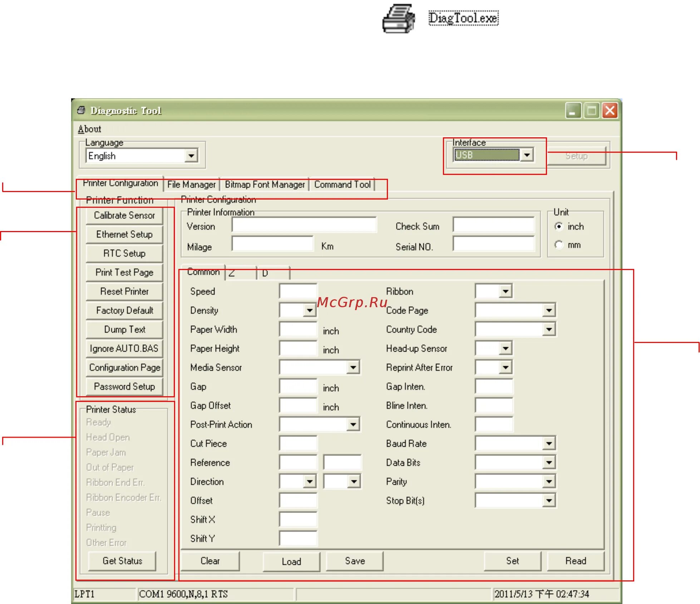Open the Language dropdown
The width and height of the screenshot is (700, 604).
[191, 156]
